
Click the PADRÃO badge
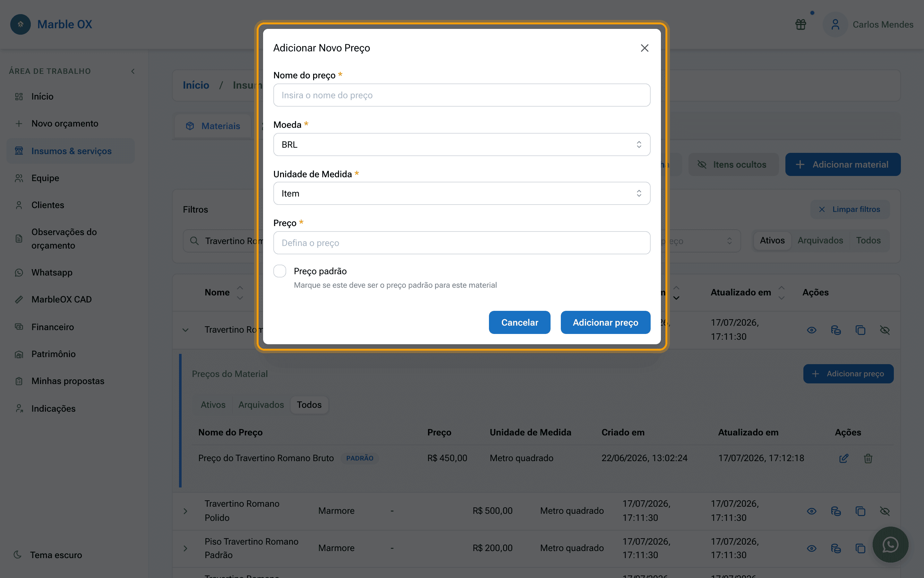tap(360, 458)
